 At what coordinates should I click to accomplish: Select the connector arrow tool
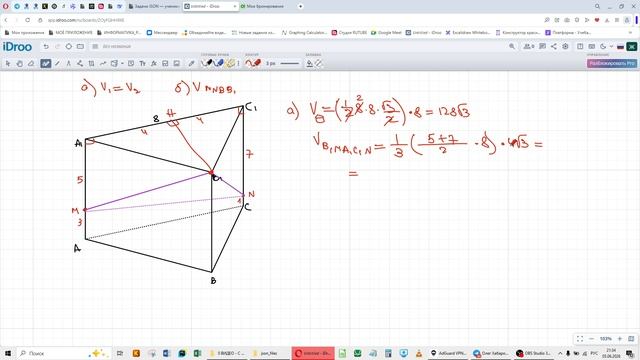coord(103,63)
